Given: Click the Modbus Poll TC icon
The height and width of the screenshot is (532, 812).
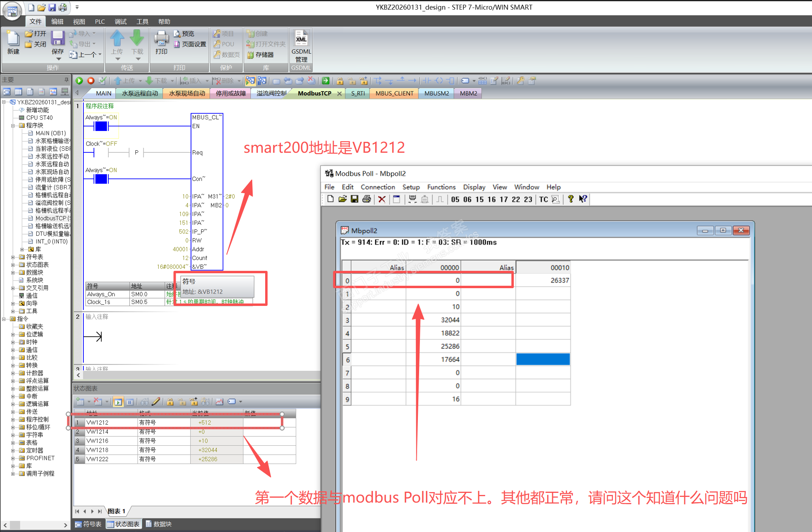Looking at the screenshot, I should point(543,199).
